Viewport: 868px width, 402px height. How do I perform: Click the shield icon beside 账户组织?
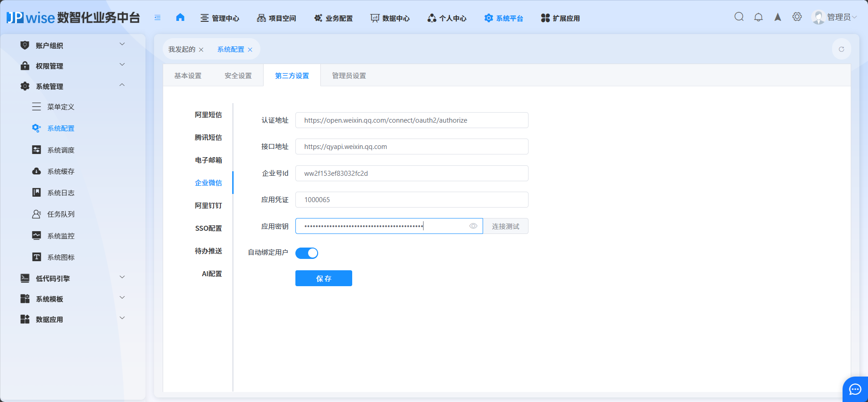[x=25, y=45]
